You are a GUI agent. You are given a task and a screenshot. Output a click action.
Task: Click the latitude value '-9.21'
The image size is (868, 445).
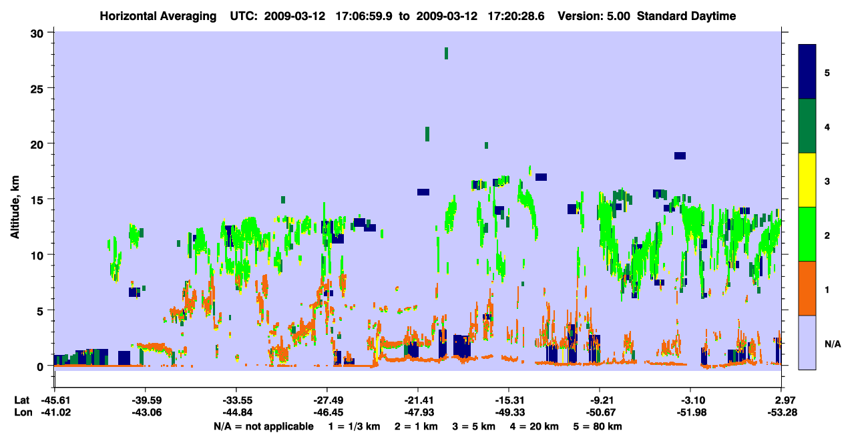tap(600, 400)
